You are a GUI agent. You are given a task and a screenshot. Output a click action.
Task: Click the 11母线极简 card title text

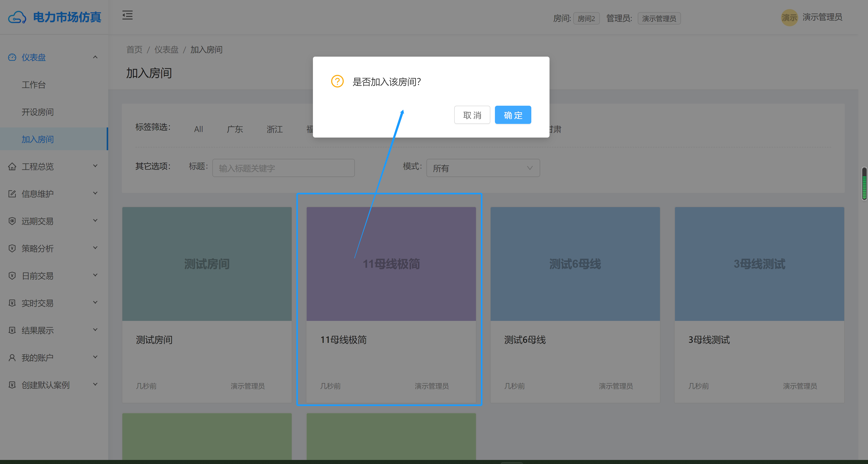(343, 340)
